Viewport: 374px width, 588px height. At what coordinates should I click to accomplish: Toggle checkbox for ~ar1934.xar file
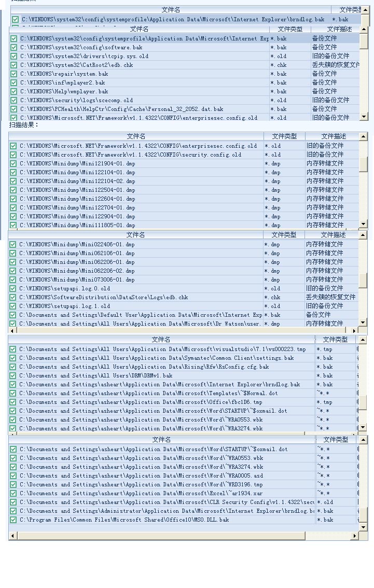(13, 494)
